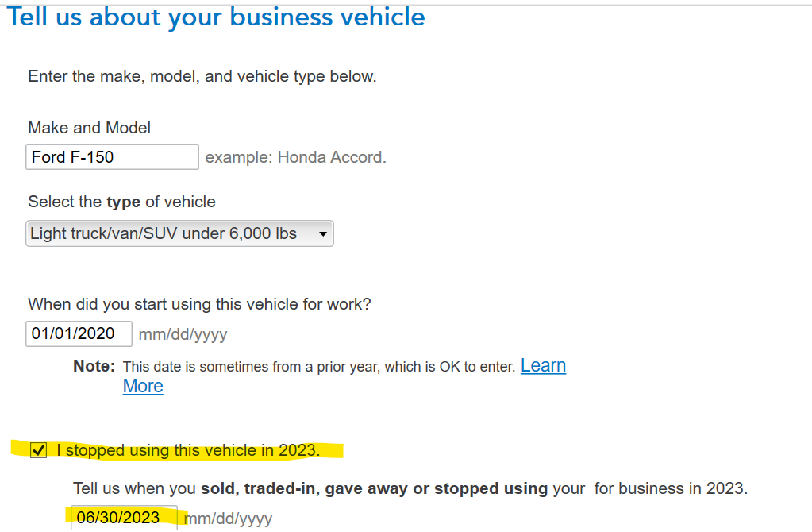Viewport: 812px width, 532px height.
Task: Click the arrow on the vehicle type selector
Action: (x=322, y=234)
